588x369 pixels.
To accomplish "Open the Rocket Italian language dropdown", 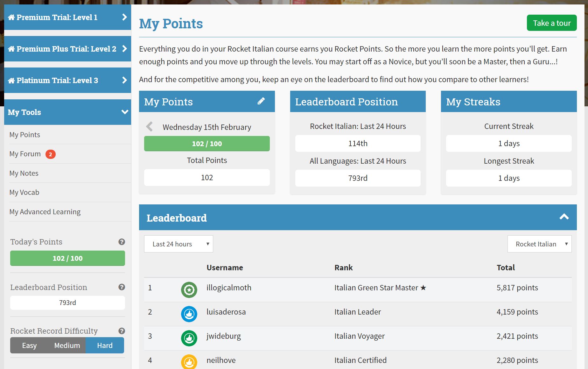I will [539, 244].
